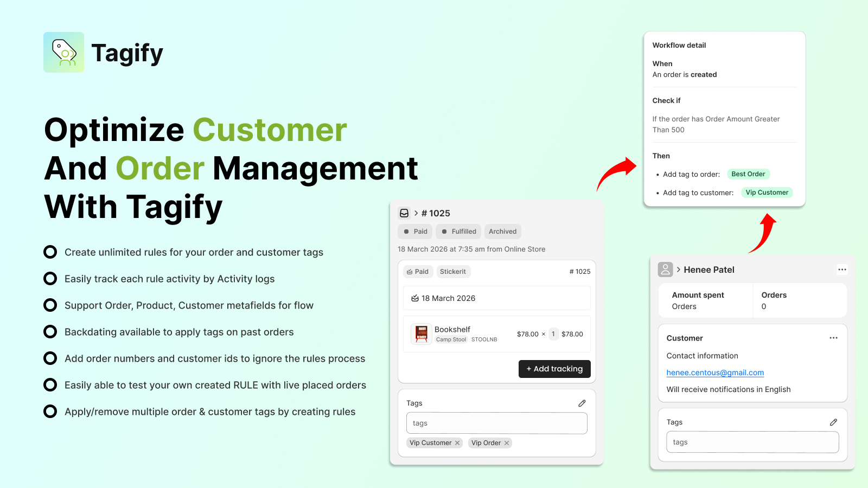
Task: Click the Henee Patel customer name
Action: [x=709, y=270]
